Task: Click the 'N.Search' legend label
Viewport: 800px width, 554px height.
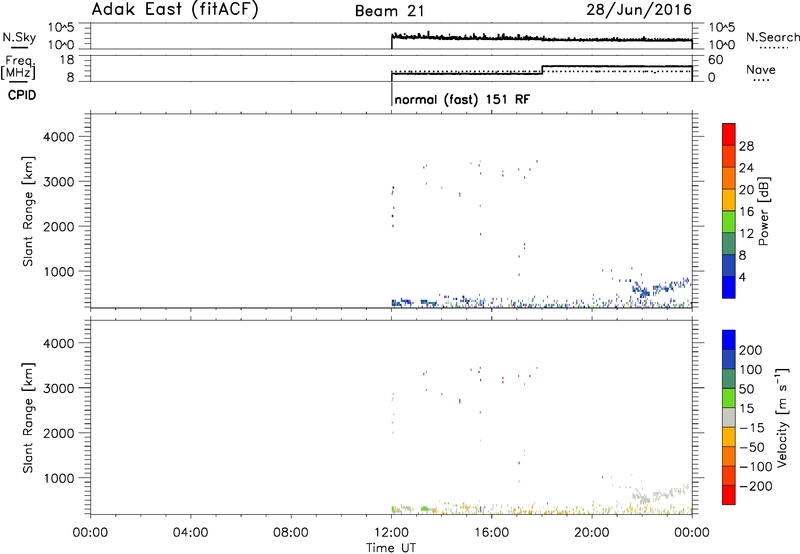Action: click(x=772, y=37)
